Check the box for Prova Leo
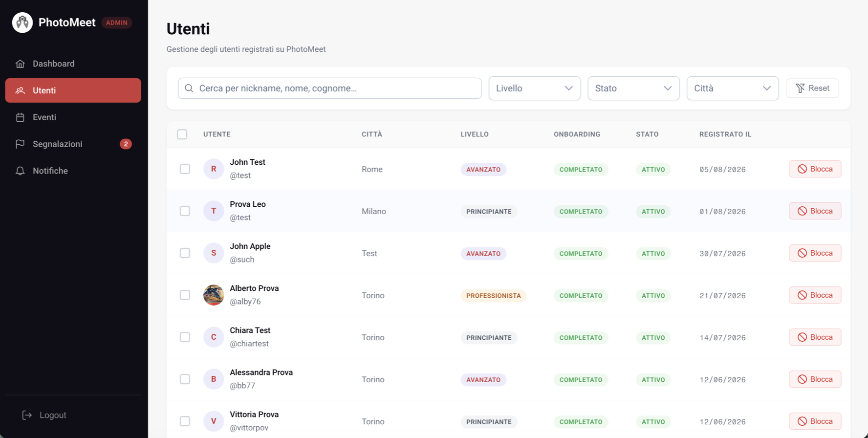868x438 pixels. [185, 211]
